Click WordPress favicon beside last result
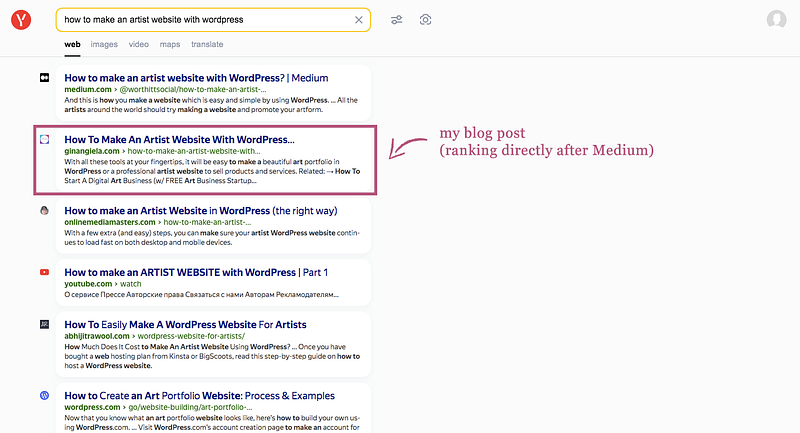The width and height of the screenshot is (800, 433). click(x=44, y=395)
